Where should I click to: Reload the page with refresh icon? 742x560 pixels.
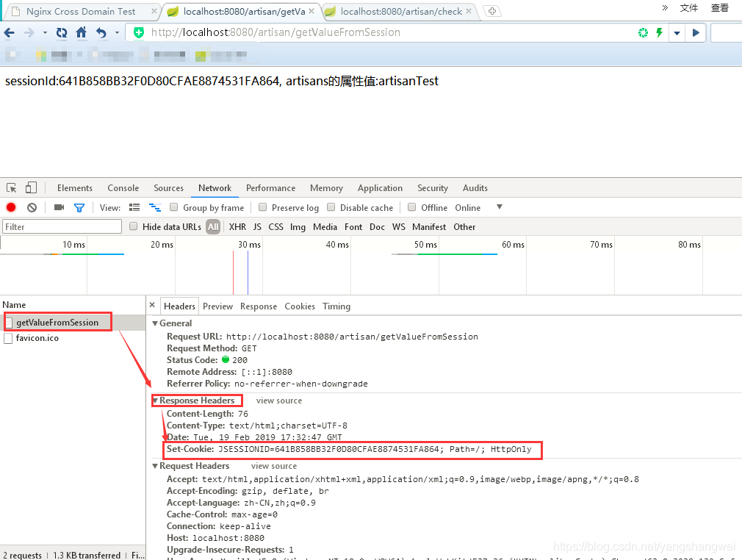[x=62, y=32]
